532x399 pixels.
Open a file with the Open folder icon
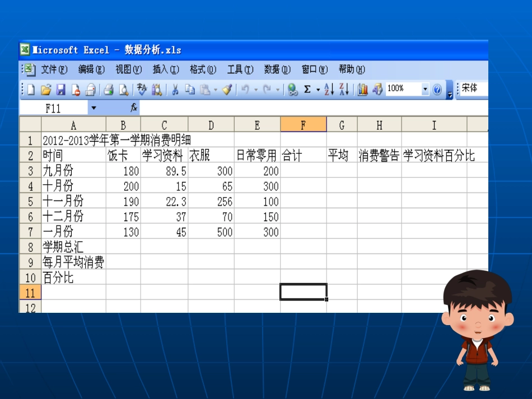click(46, 90)
